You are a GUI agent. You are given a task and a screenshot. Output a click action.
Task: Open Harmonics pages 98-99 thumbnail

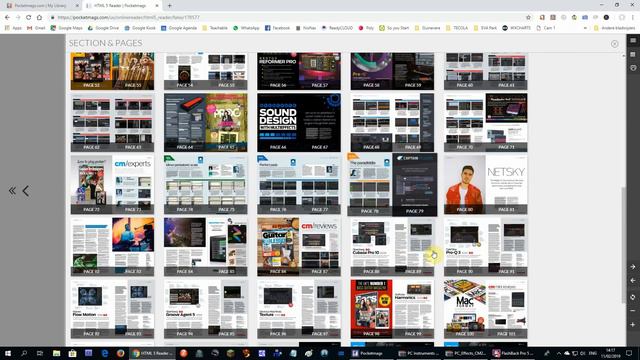392,309
